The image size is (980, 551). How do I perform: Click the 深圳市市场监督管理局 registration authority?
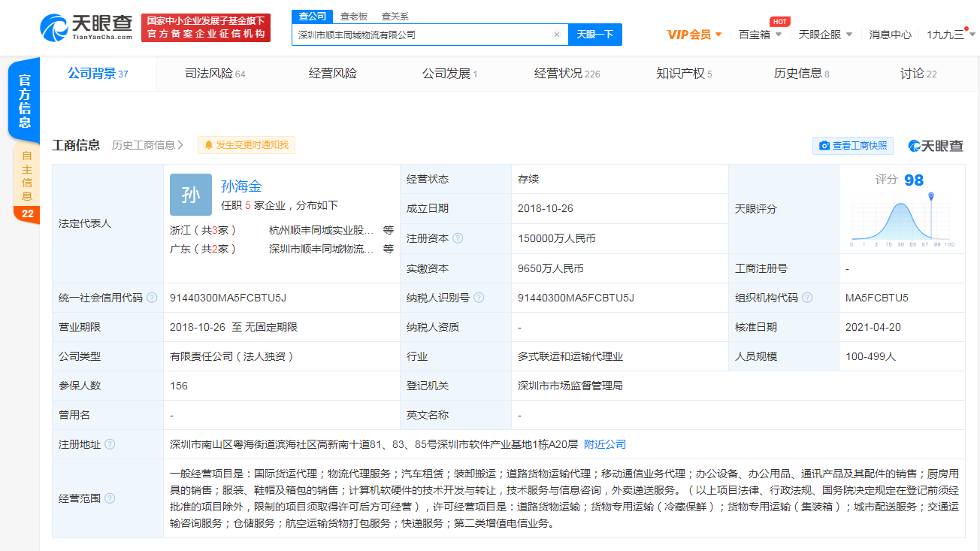point(570,386)
